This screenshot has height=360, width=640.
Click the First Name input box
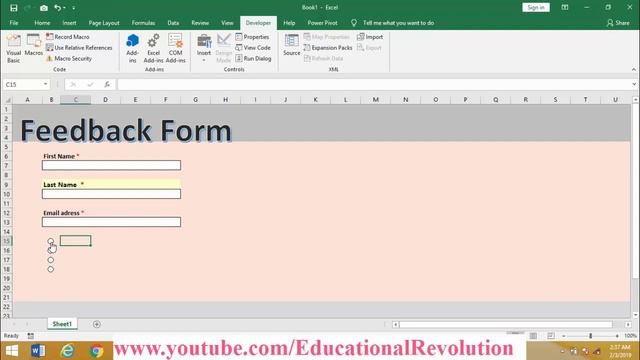[x=111, y=165]
